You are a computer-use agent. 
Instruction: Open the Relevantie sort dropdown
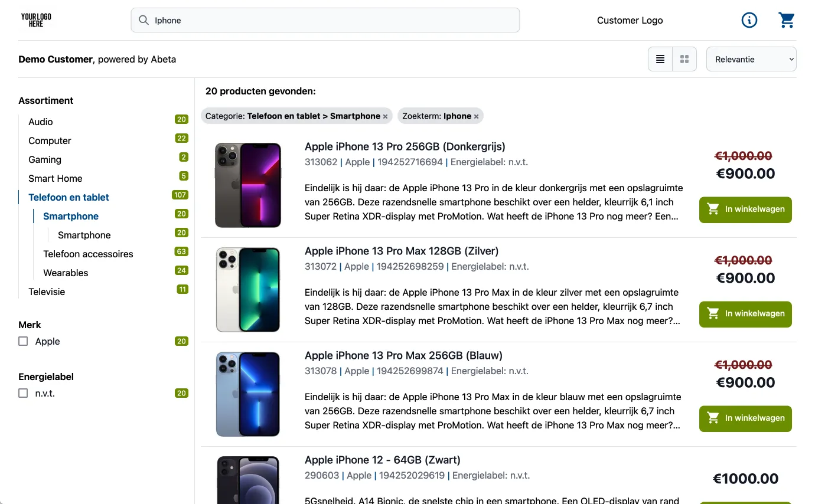(751, 59)
